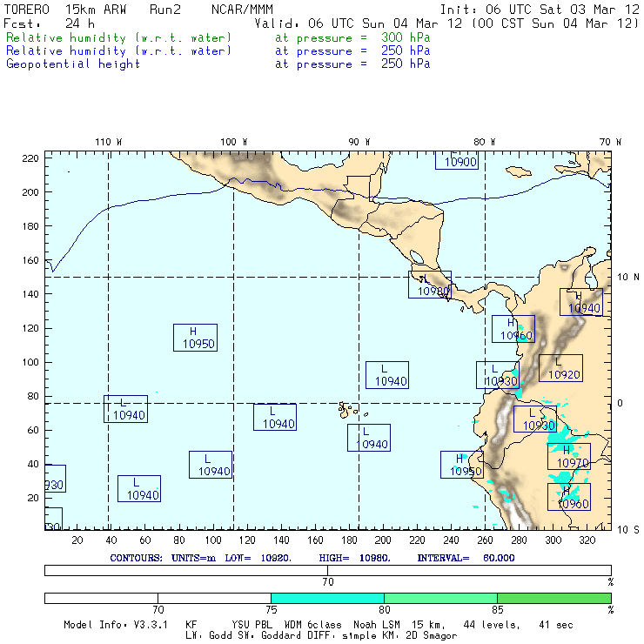The image size is (644, 644).
Task: Select 'Init: 06 UTC Sat 03 Mar 12' text
Action: click(540, 10)
